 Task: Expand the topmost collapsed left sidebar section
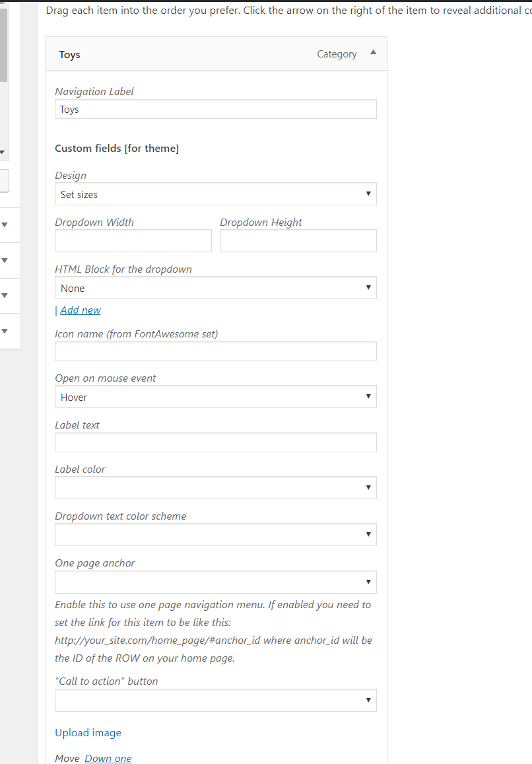[5, 225]
